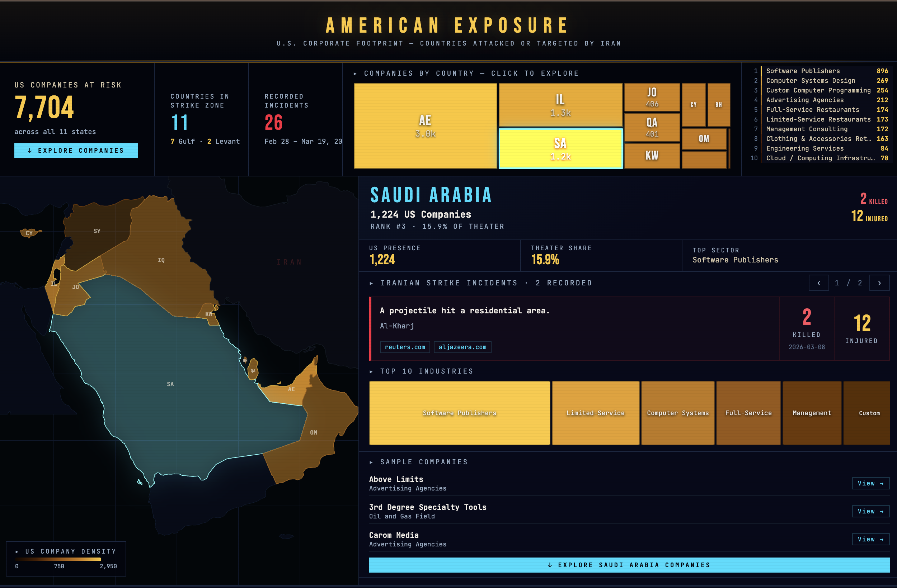The height and width of the screenshot is (588, 897).
Task: Collapse the SAMPLE COMPANIES section
Action: [x=371, y=462]
